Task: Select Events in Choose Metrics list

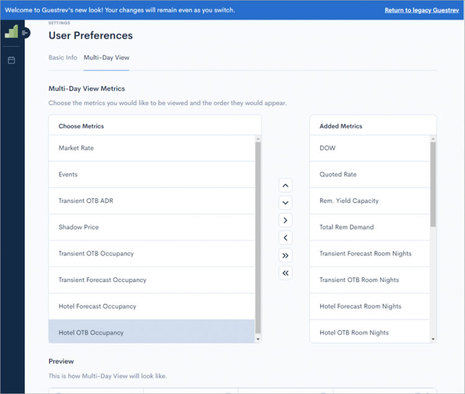Action: [x=152, y=175]
